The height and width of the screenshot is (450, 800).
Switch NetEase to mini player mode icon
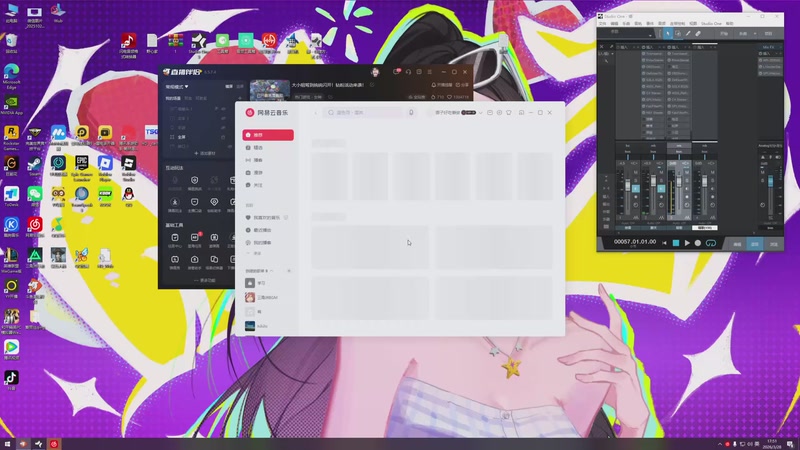[x=521, y=113]
